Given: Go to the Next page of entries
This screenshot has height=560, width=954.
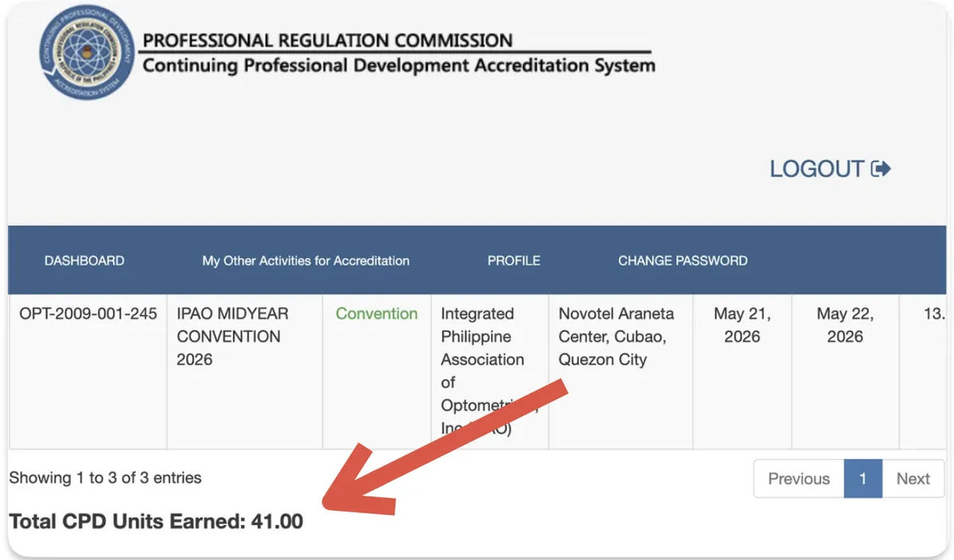Looking at the screenshot, I should pos(913,479).
